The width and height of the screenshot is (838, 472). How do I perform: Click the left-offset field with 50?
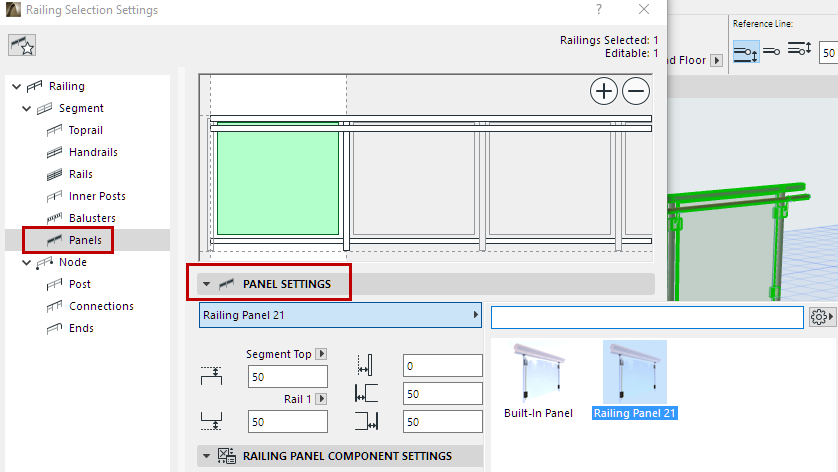point(443,393)
